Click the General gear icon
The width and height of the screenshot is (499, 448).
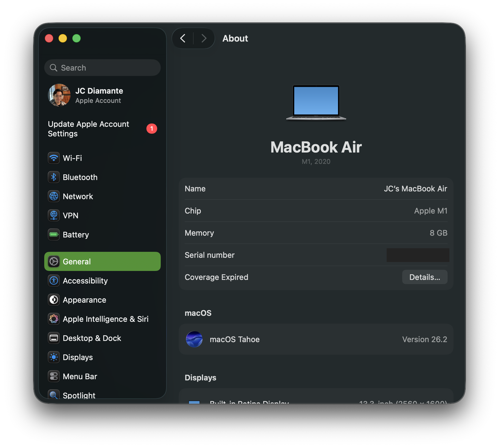(x=54, y=261)
